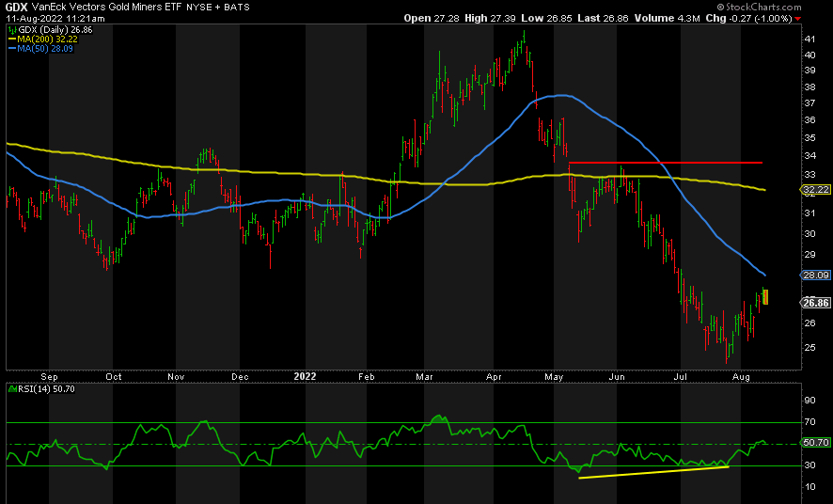Click the 2022 year label on time axis
Screen dimensions: 833x504
click(305, 376)
